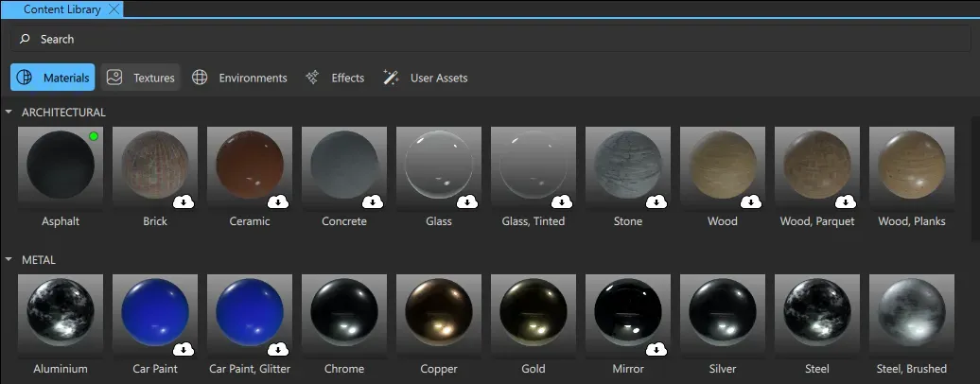Open the Environments tab

239,78
